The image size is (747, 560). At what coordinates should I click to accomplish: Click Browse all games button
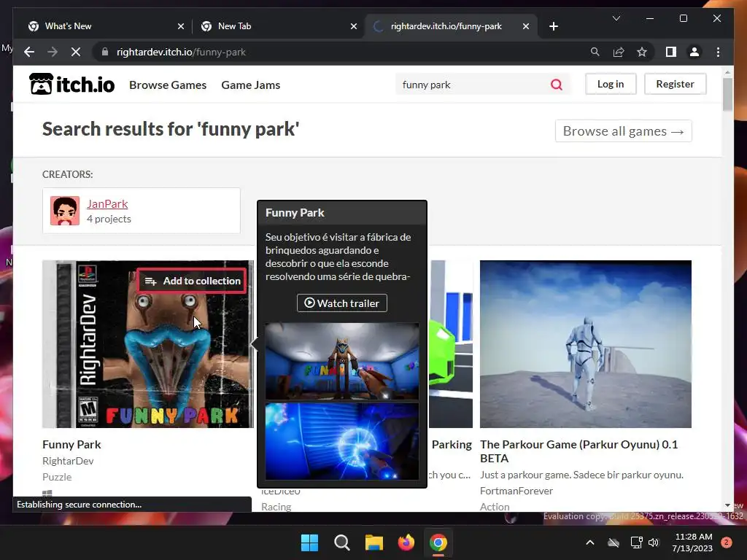pos(623,131)
